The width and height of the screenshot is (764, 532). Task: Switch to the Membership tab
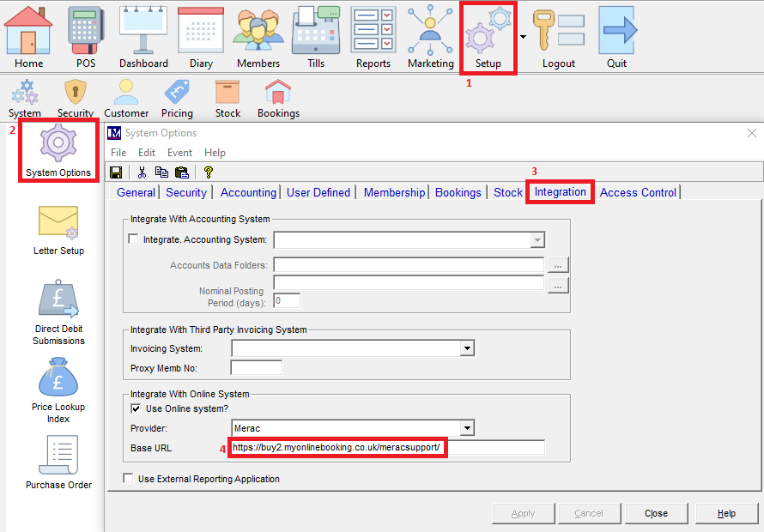pos(394,192)
